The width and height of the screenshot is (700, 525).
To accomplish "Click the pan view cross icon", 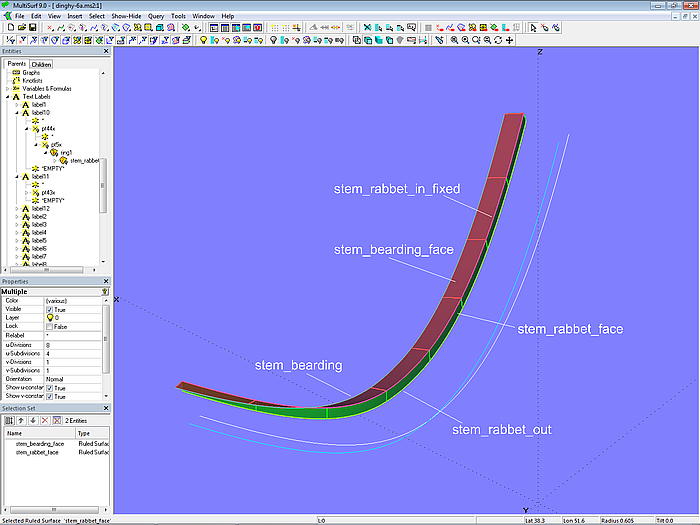I will pos(511,40).
